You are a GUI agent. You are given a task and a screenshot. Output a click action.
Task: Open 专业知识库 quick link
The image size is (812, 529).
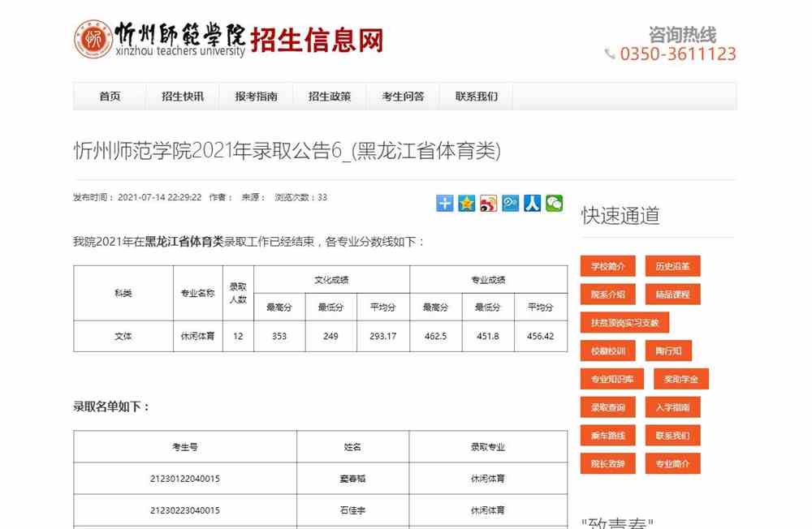[612, 379]
